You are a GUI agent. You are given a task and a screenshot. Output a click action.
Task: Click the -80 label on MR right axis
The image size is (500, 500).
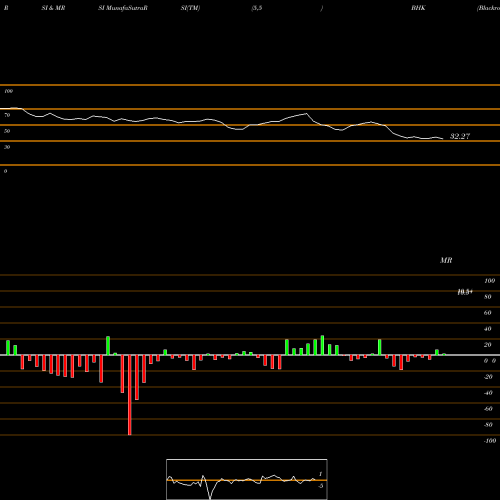click(x=488, y=425)
